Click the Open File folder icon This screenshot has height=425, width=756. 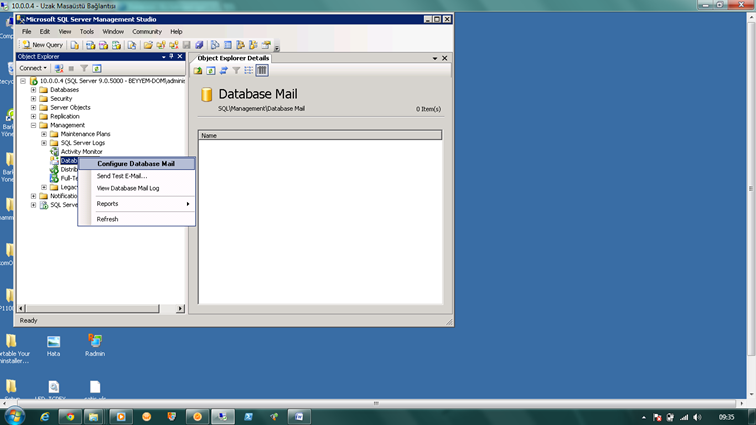pos(148,45)
